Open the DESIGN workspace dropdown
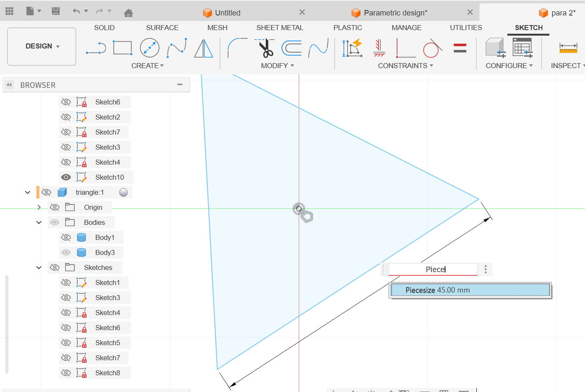 [42, 46]
